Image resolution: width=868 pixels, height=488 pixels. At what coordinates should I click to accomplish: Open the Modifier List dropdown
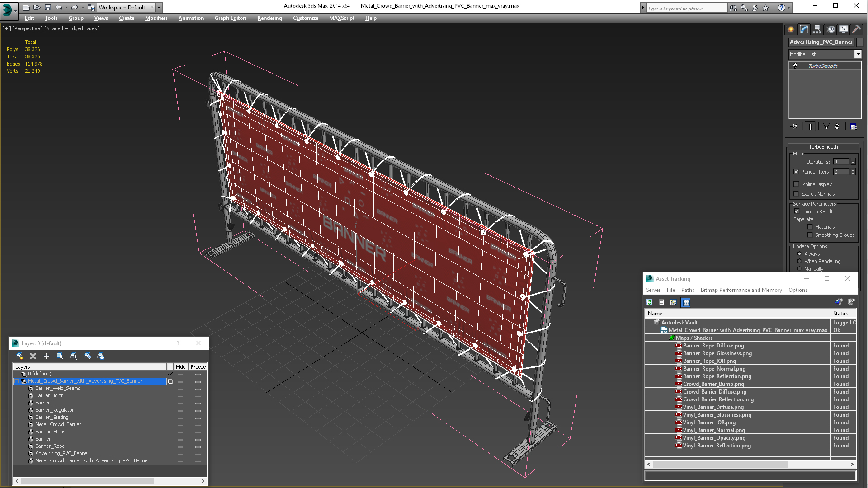(858, 54)
